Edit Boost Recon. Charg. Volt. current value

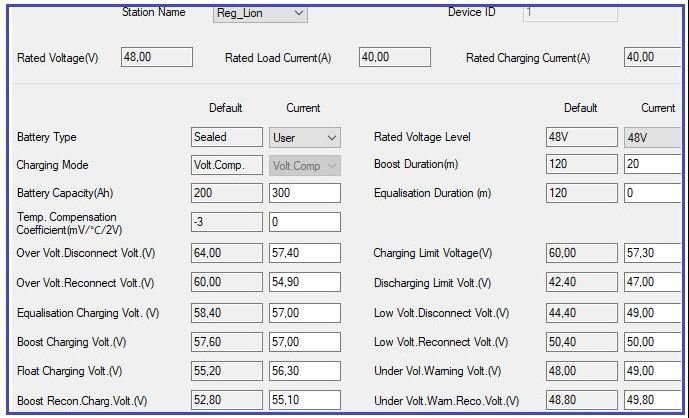tap(305, 401)
